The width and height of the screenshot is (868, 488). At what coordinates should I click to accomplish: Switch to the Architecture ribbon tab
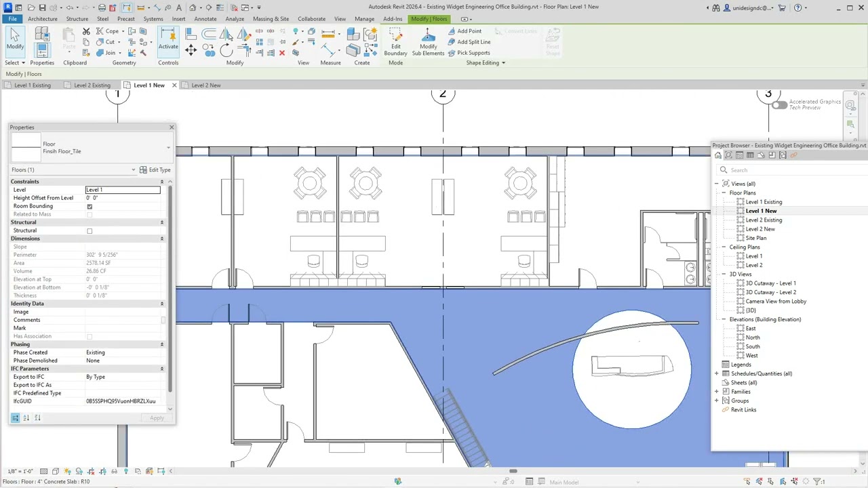click(x=43, y=19)
